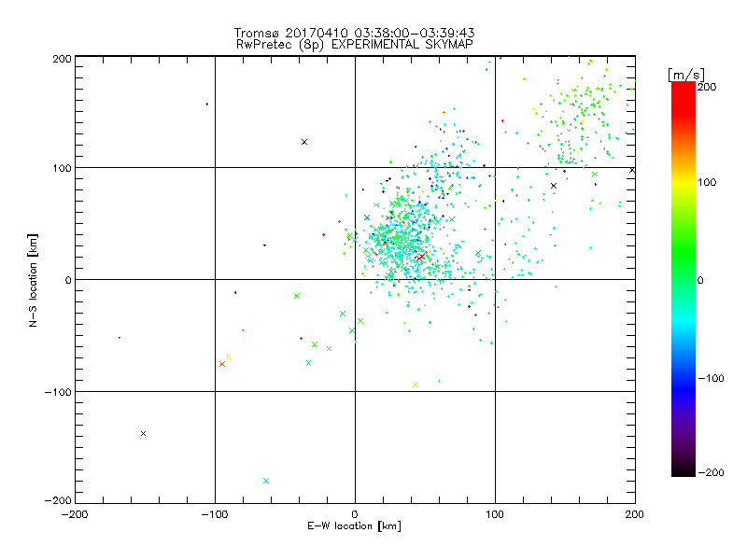Click the x-axis '-100' tick label
The image size is (747, 560).
[x=215, y=515]
